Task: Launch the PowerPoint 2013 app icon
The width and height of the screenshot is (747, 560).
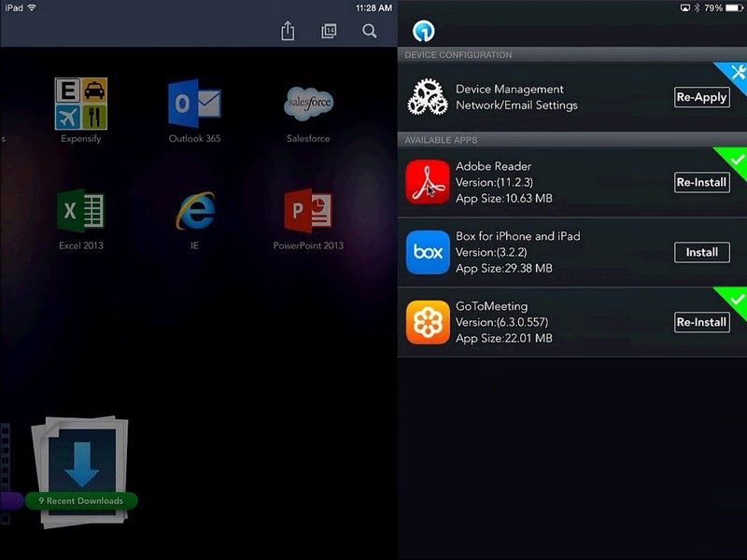Action: point(308,211)
